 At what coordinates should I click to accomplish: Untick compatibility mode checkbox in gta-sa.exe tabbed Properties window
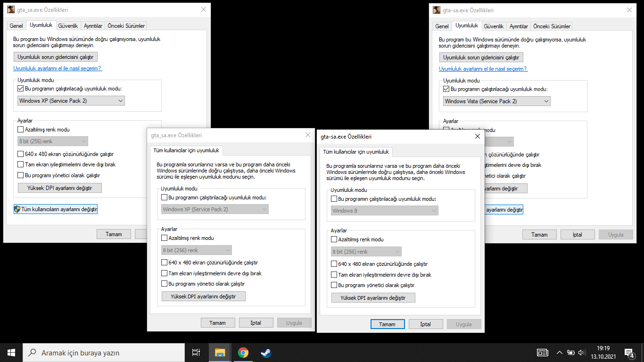coord(446,89)
